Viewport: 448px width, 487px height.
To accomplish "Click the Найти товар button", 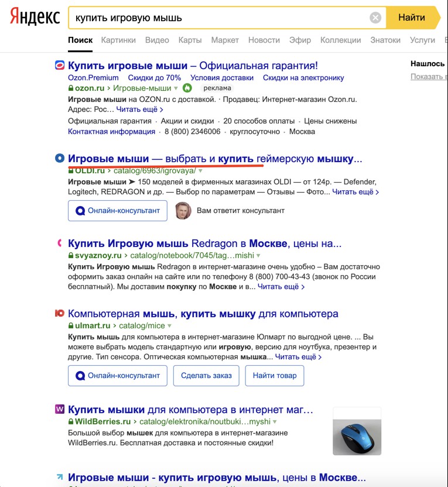I will click(274, 376).
